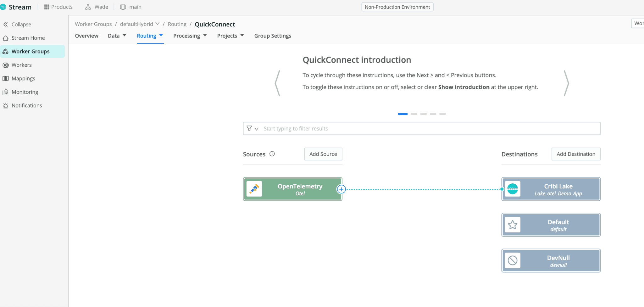644x307 pixels.
Task: Click the plus connector on OpenTelemetry source
Action: click(x=341, y=189)
